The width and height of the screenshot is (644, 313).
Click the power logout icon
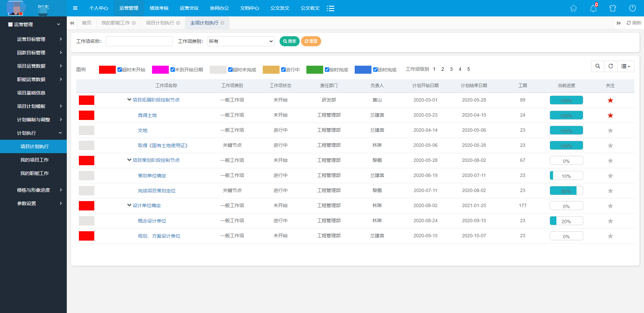point(632,8)
